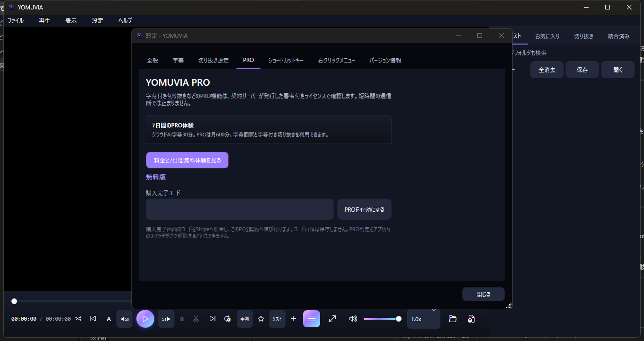
Task: Click PROを有効にする button
Action: [365, 209]
